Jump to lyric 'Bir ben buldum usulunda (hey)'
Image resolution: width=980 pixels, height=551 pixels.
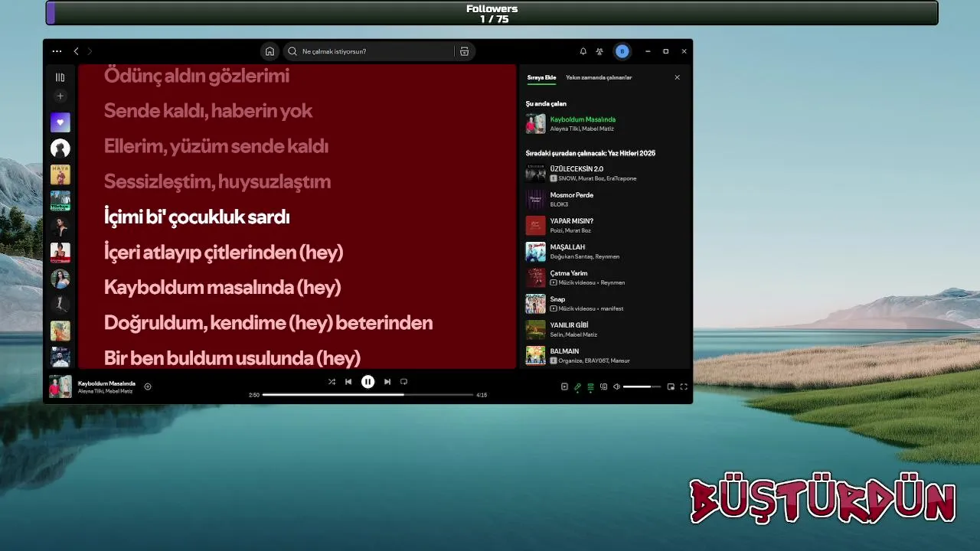tap(232, 357)
